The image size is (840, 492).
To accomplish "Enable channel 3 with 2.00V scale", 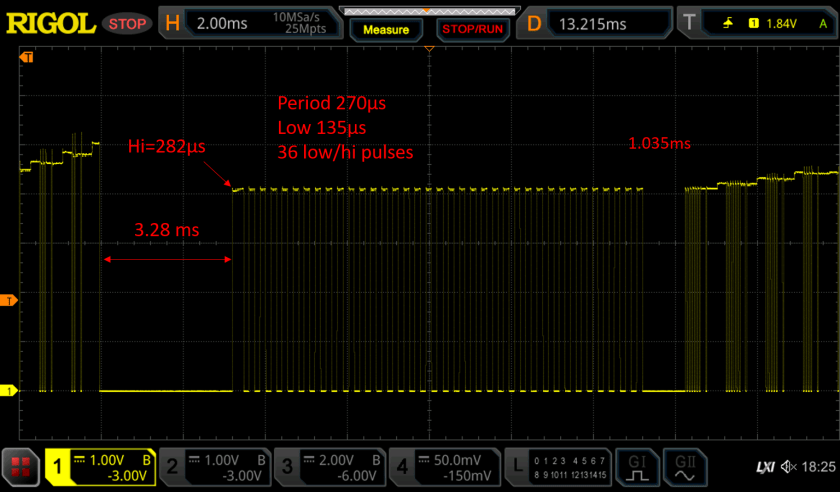I will 329,466.
